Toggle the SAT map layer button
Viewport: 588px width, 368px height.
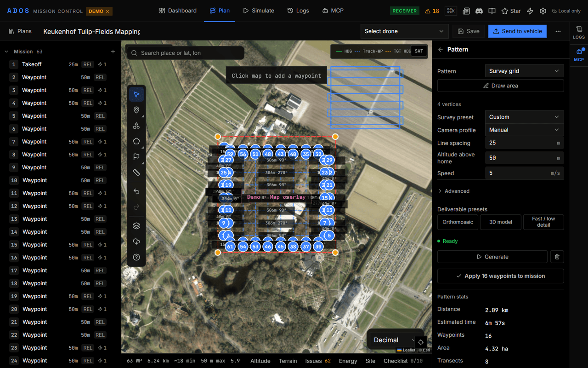tap(419, 51)
